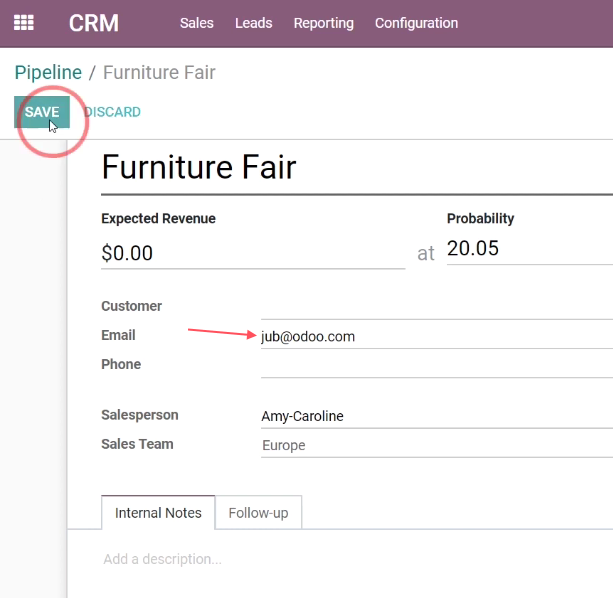
Task: Click the CRM app title
Action: click(x=94, y=23)
